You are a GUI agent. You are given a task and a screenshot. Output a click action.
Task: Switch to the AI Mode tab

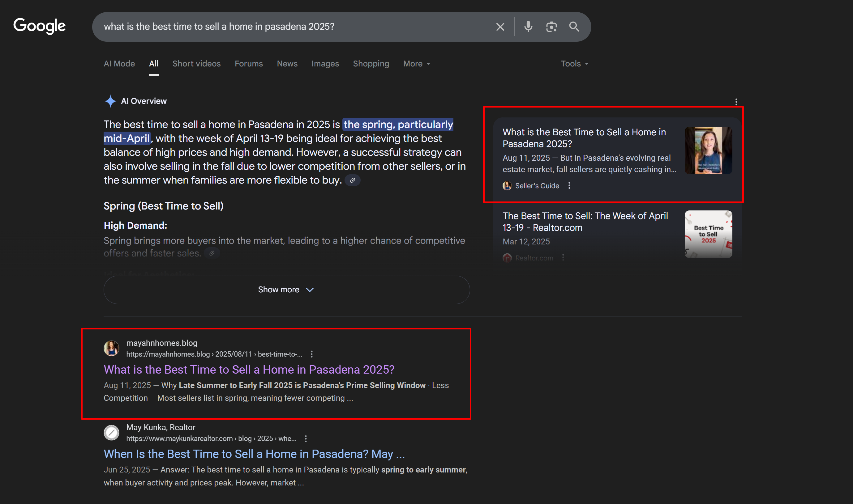click(119, 64)
